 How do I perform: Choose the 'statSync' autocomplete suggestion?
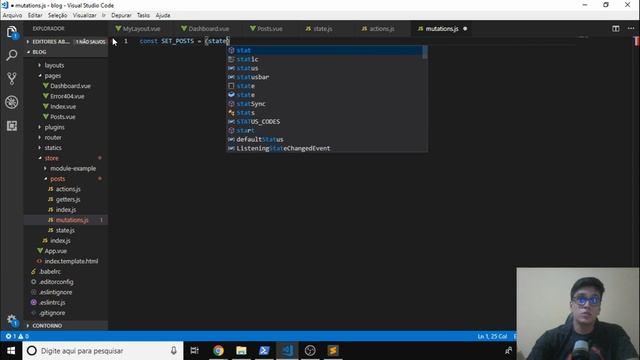click(324, 104)
